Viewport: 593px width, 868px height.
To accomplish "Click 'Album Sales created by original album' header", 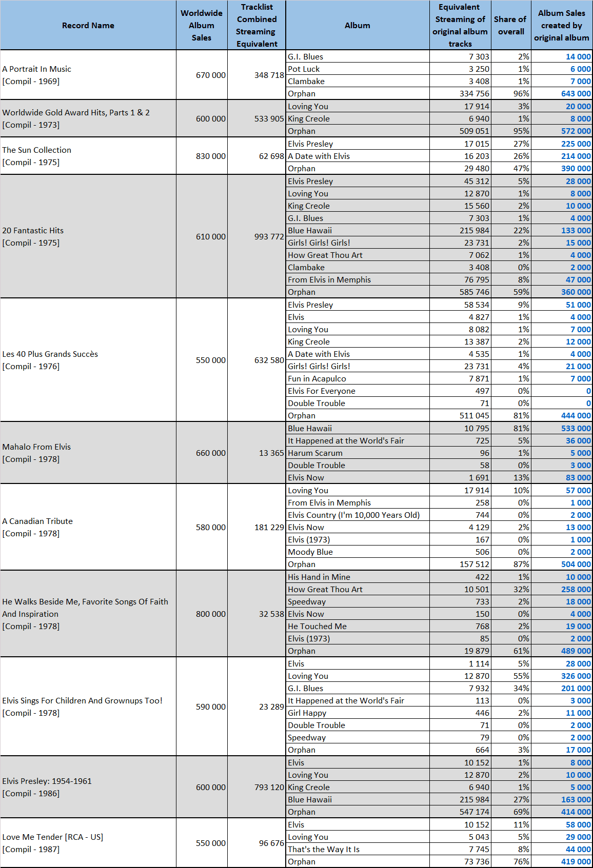I will (x=562, y=25).
